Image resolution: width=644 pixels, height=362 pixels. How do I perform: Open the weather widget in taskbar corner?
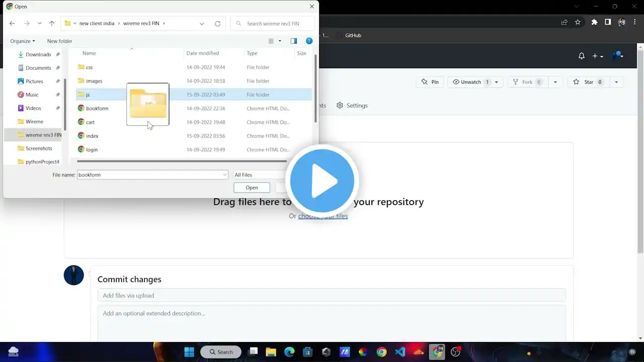[x=14, y=351]
